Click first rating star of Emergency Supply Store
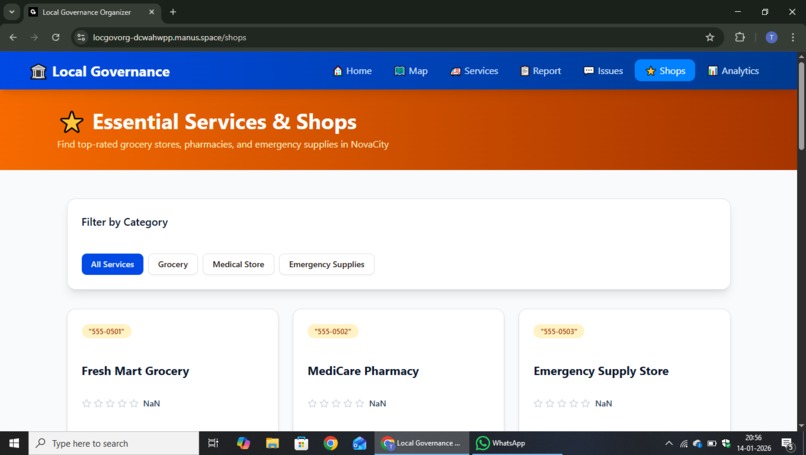This screenshot has height=455, width=806. pos(538,403)
